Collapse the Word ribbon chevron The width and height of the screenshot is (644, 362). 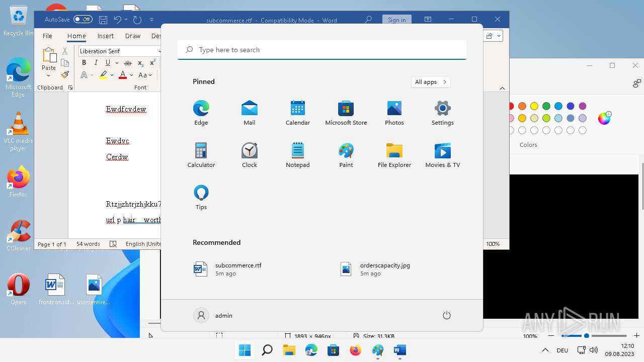(502, 88)
